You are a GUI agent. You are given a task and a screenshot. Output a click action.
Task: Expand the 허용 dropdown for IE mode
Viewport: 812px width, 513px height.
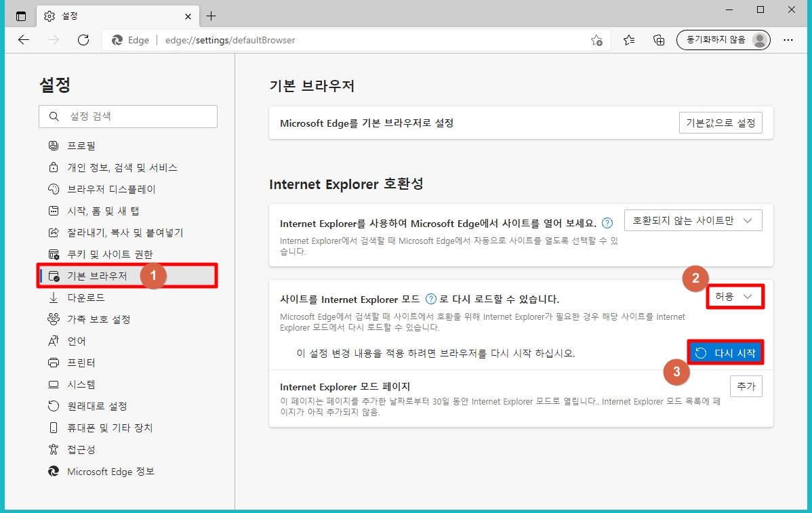pos(735,297)
